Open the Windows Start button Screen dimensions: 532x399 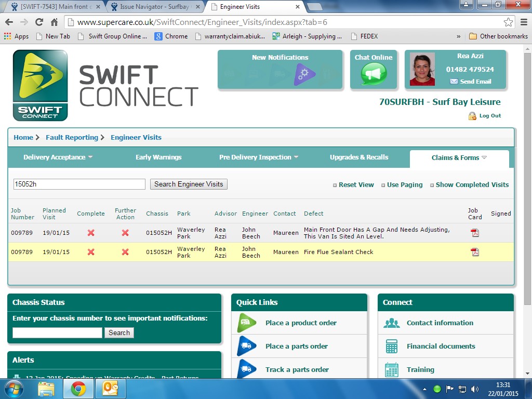click(14, 389)
